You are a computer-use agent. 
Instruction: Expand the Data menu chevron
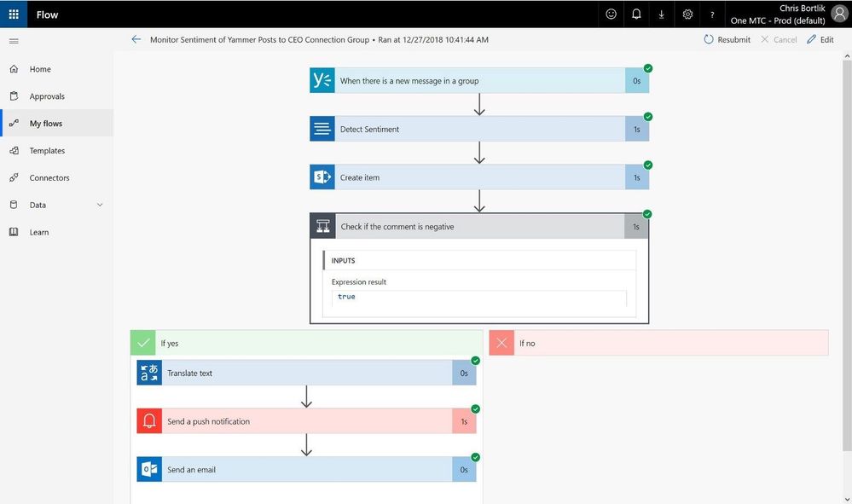click(100, 205)
